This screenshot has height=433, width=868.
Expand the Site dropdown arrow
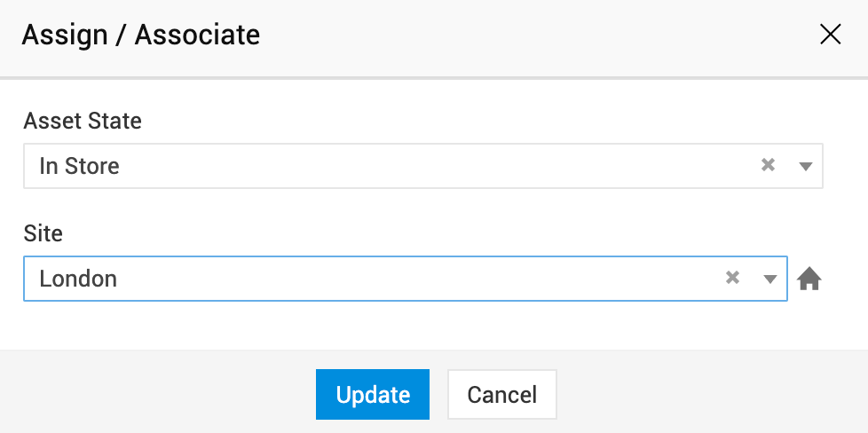(769, 279)
